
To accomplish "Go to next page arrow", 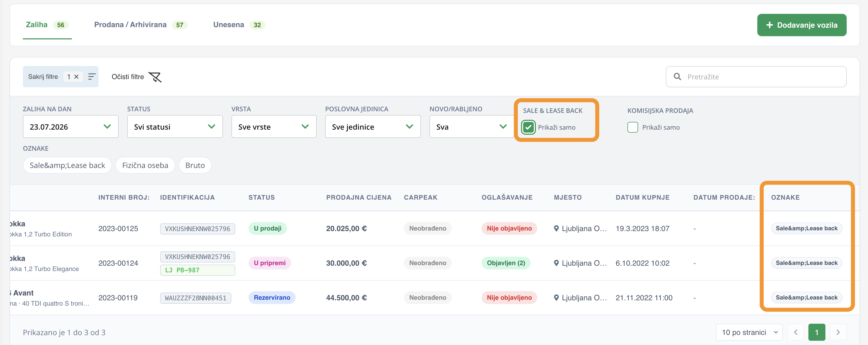I will [838, 332].
